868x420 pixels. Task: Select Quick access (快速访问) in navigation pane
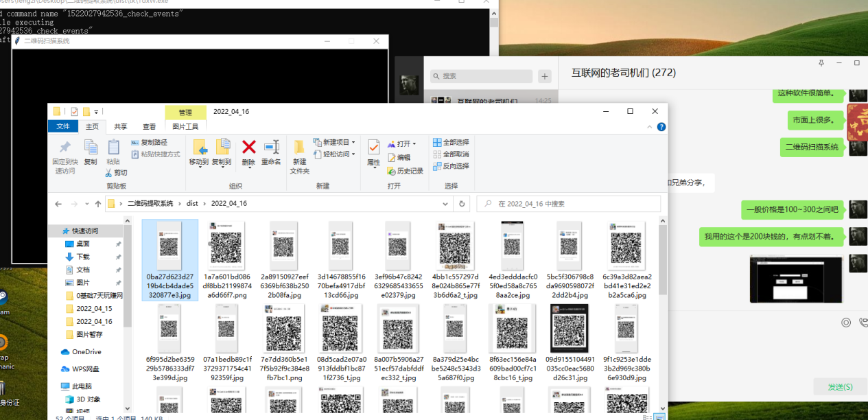[86, 231]
